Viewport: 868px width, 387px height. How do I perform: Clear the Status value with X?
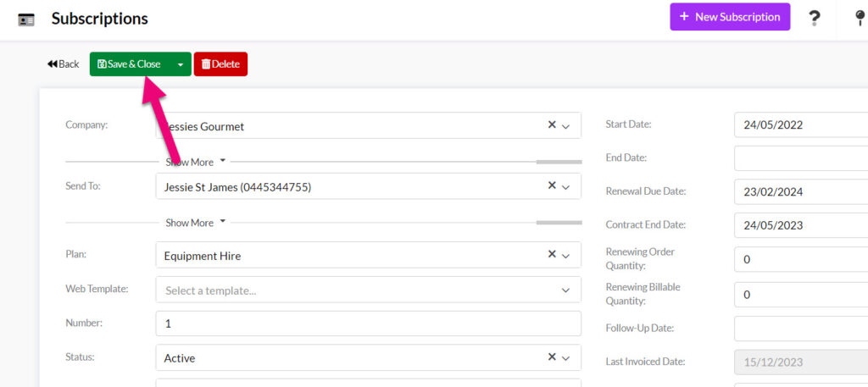point(551,357)
